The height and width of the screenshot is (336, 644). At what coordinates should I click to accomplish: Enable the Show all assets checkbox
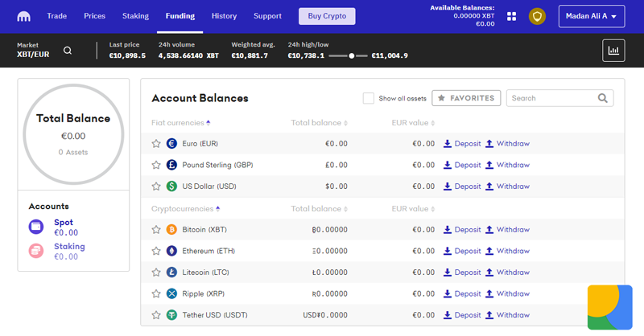(x=369, y=98)
